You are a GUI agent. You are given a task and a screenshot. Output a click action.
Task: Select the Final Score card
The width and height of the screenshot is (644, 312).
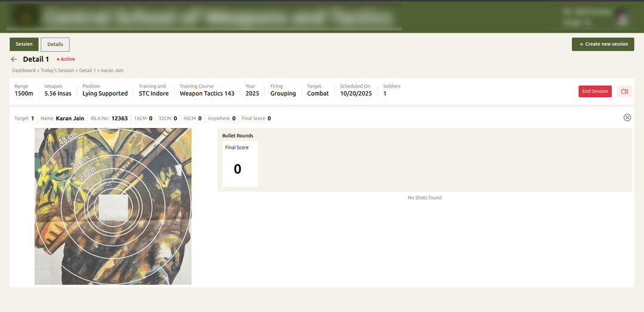pyautogui.click(x=240, y=164)
